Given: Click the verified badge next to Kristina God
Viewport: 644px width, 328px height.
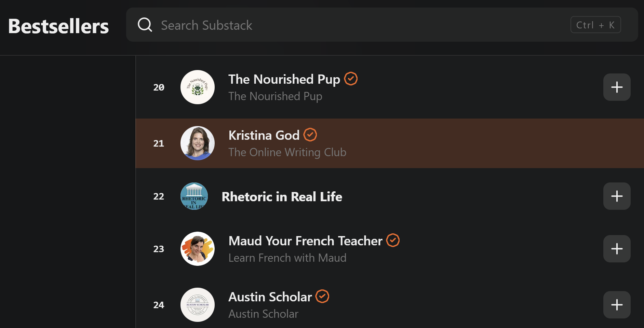Looking at the screenshot, I should [x=310, y=135].
